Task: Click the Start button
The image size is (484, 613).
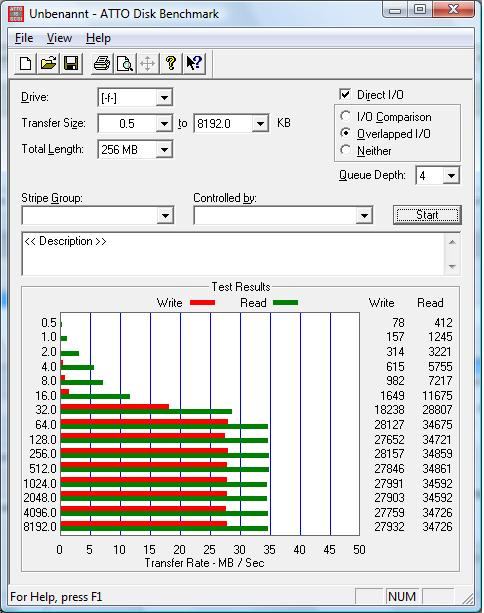Action: 427,215
